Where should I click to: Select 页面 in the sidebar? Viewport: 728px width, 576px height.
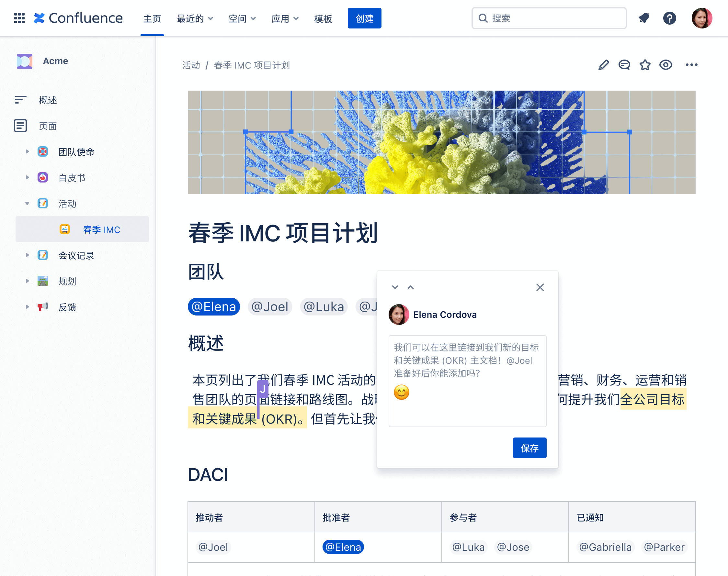pos(48,126)
